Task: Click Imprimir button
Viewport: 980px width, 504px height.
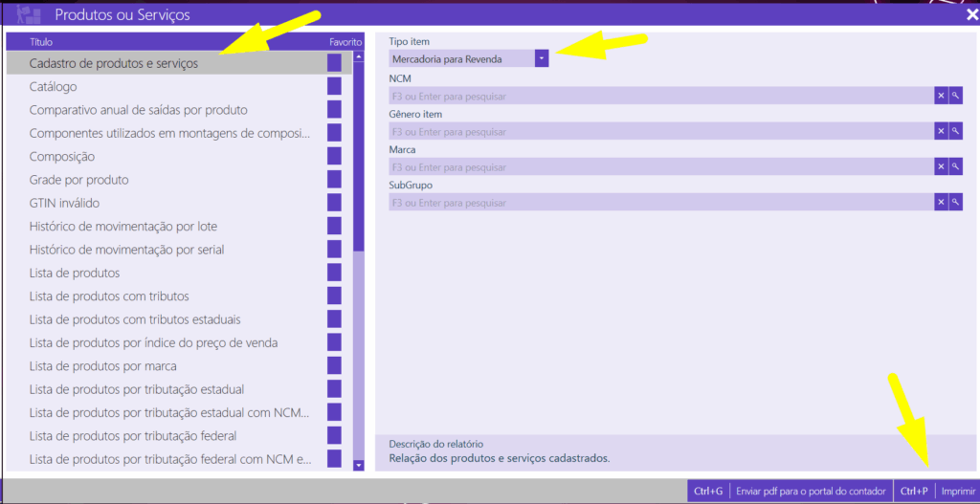Action: pyautogui.click(x=958, y=492)
